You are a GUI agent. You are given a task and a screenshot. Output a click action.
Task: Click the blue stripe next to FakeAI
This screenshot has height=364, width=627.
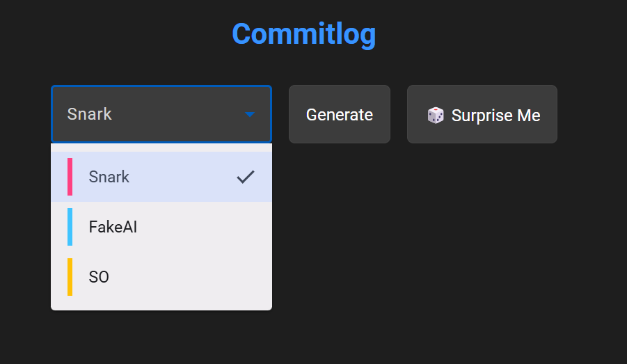(x=70, y=227)
